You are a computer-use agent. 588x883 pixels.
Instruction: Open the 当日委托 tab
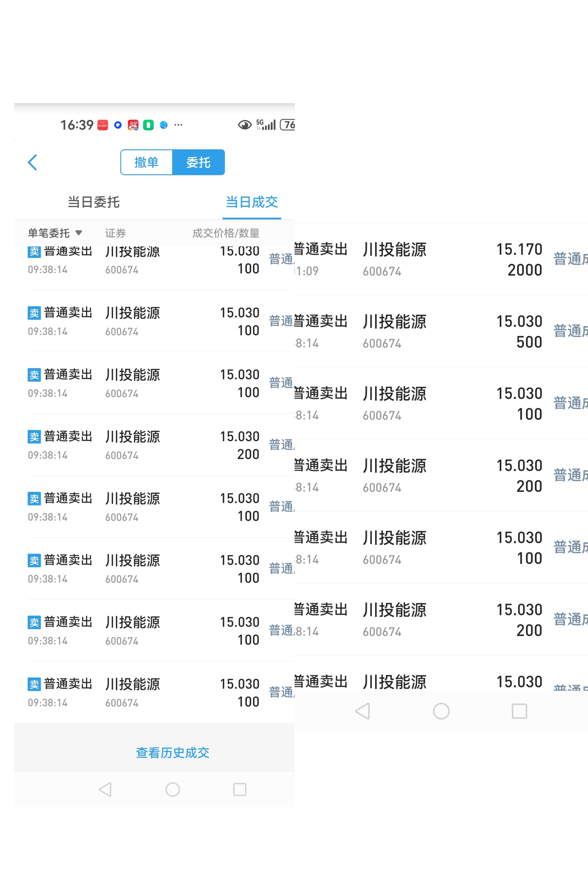coord(93,202)
